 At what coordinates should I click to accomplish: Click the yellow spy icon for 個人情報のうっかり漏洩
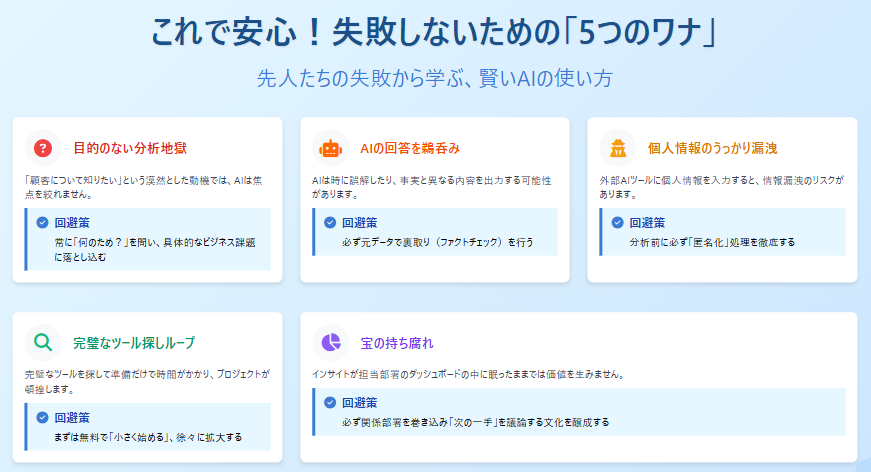(x=618, y=148)
